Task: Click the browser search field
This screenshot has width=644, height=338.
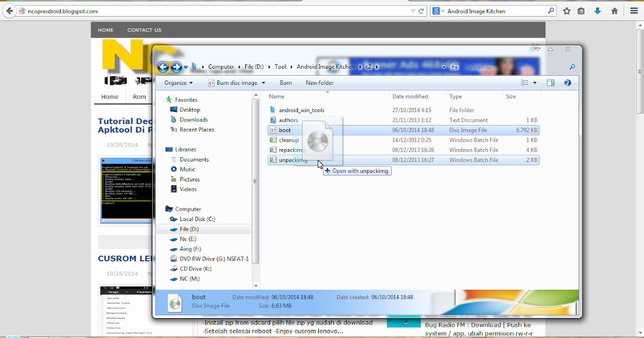Action: 494,11
